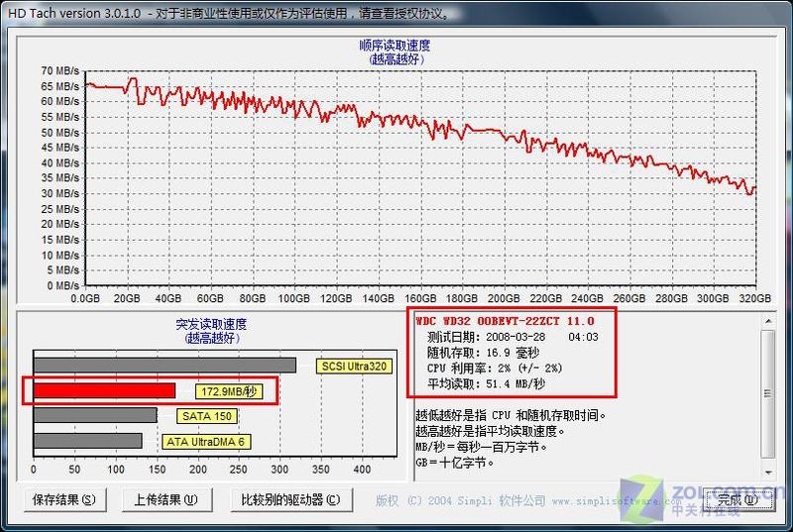Click GB=十亿字节 explanation line
Screen dimensions: 793x532
pos(455,463)
